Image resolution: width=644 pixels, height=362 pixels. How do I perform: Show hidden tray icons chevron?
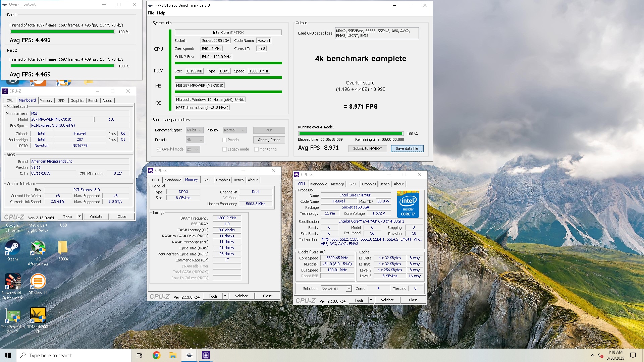[592, 355]
